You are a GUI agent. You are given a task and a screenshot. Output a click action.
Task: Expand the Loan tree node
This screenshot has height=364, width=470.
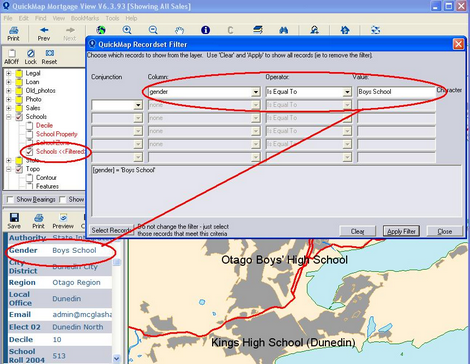pos(9,82)
